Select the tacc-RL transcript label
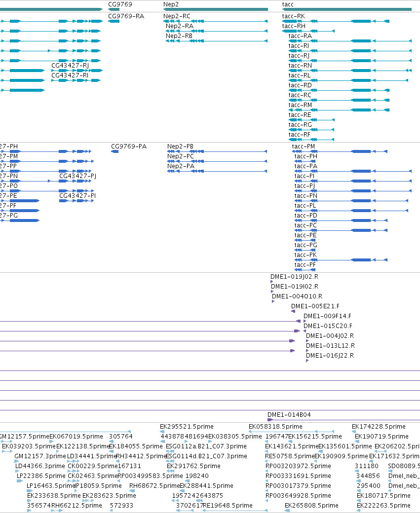The height and width of the screenshot is (513, 420). coord(300,75)
